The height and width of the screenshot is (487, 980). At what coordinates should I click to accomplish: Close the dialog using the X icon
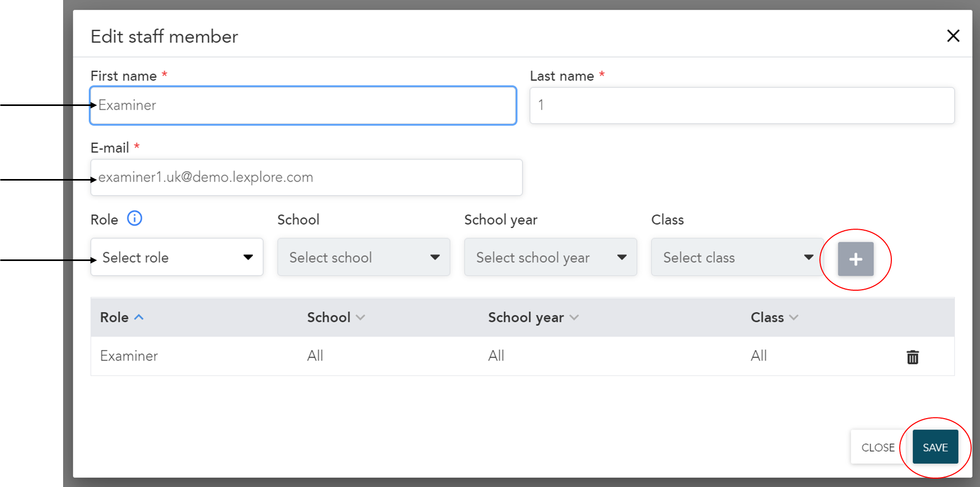click(x=953, y=36)
